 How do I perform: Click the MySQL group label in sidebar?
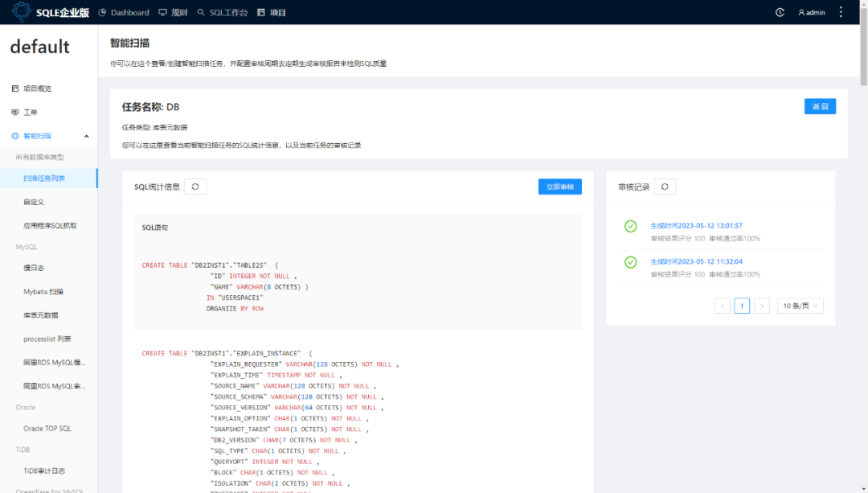point(27,247)
